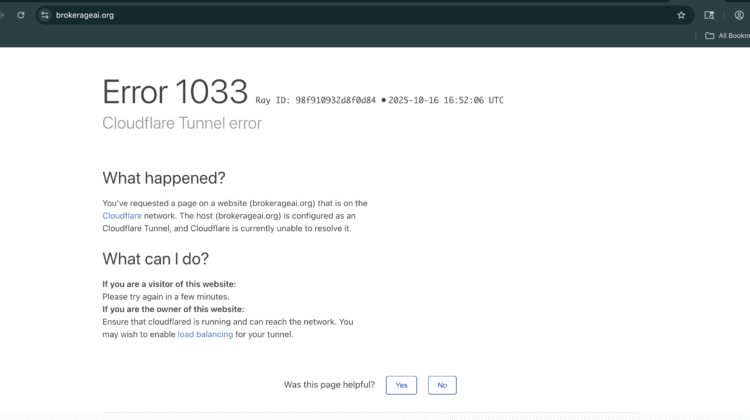Click the Ray ID value text
Image resolution: width=750 pixels, height=420 pixels.
(x=335, y=101)
